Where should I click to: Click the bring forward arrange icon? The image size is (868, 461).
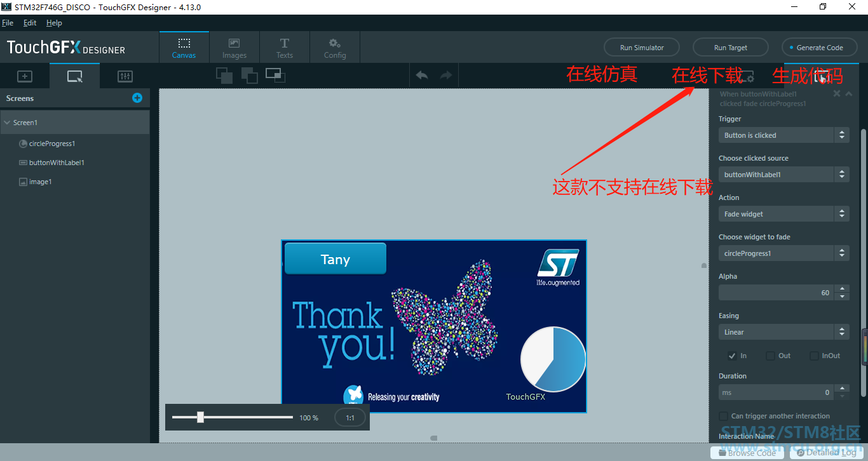point(224,76)
